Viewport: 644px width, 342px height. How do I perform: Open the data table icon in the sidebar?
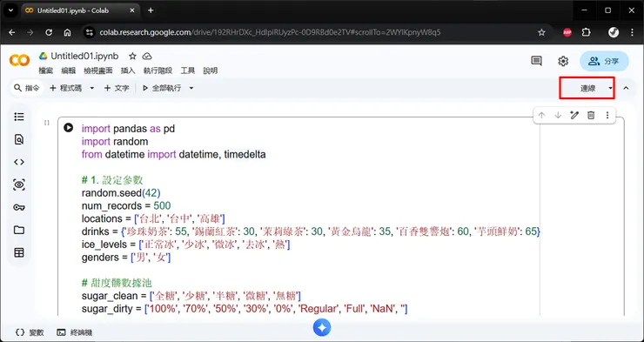pos(19,252)
